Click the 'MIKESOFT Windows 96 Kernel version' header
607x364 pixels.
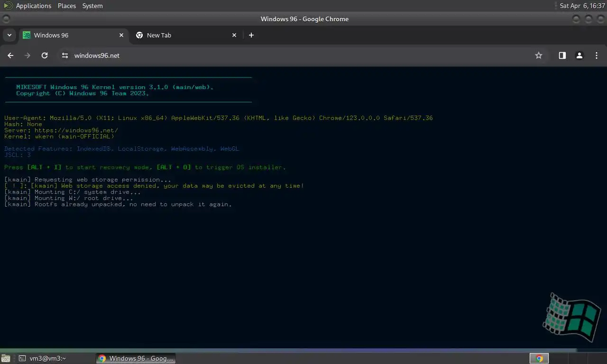tap(115, 87)
